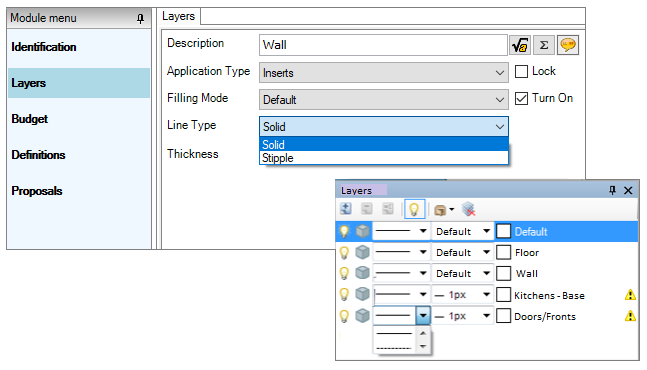Click the cube icon on Kitchens - Base row
This screenshot has width=647, height=370.
pos(362,295)
